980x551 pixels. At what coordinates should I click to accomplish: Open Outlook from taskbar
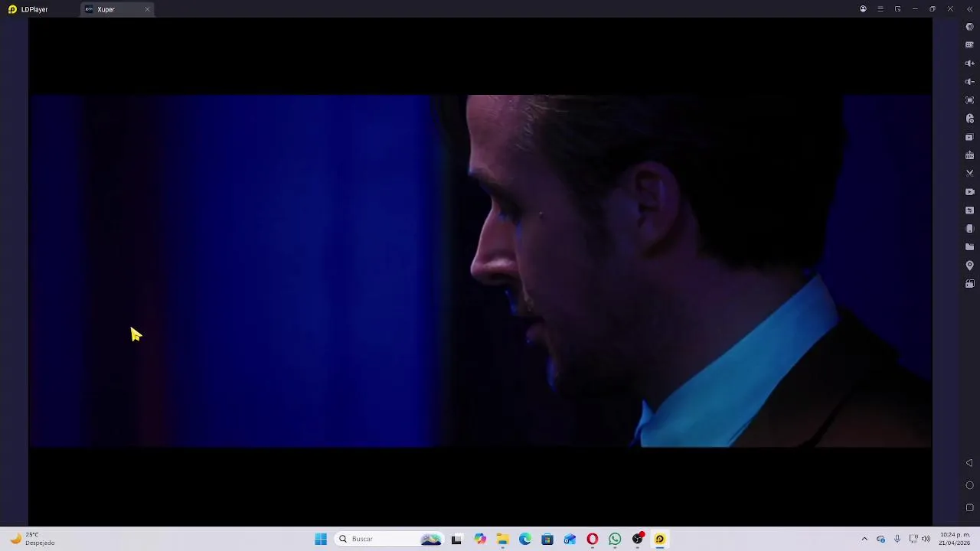(x=570, y=539)
